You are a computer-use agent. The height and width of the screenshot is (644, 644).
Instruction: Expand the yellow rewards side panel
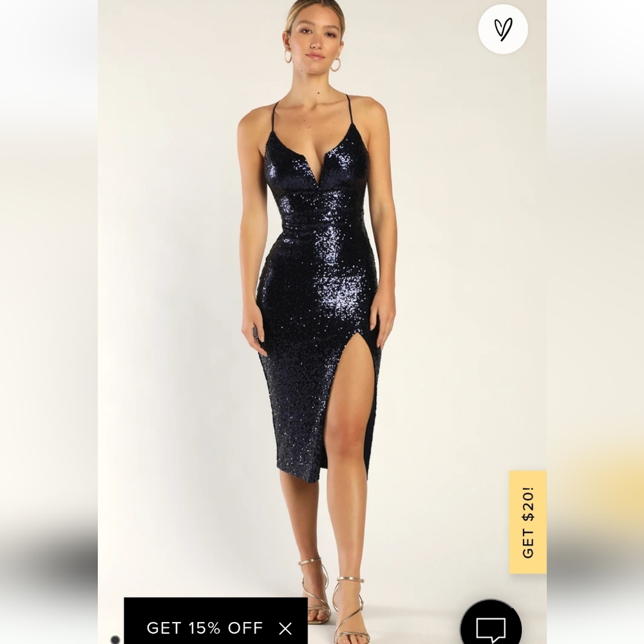click(x=528, y=522)
